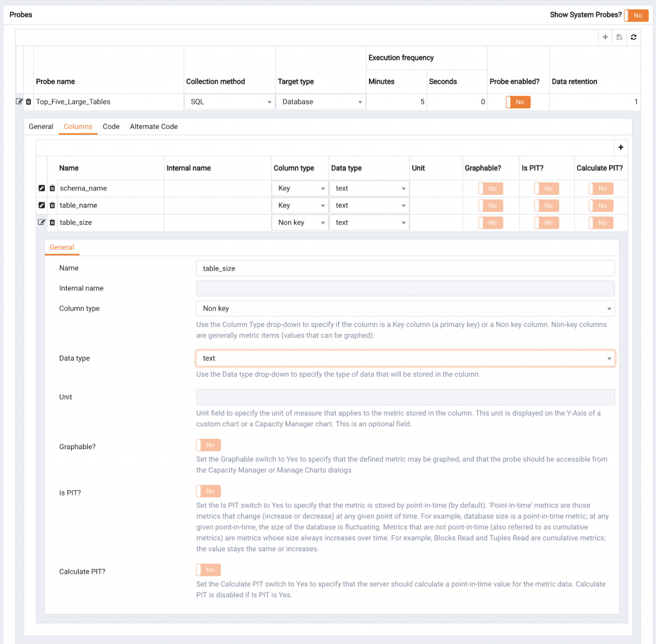Toggle the Show System Probes switch

pyautogui.click(x=635, y=15)
